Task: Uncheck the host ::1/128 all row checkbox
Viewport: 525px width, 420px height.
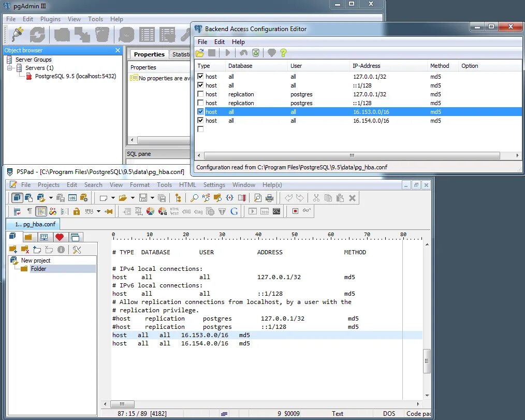Action: coord(200,85)
